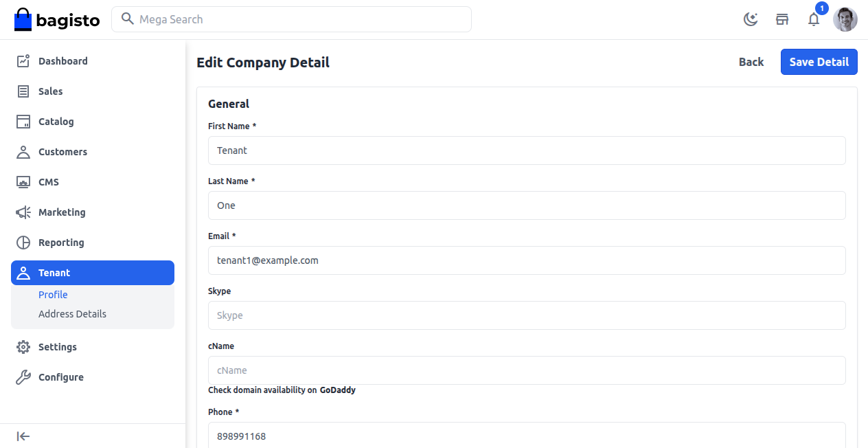
Task: Click the Settings gear icon
Action: click(23, 346)
